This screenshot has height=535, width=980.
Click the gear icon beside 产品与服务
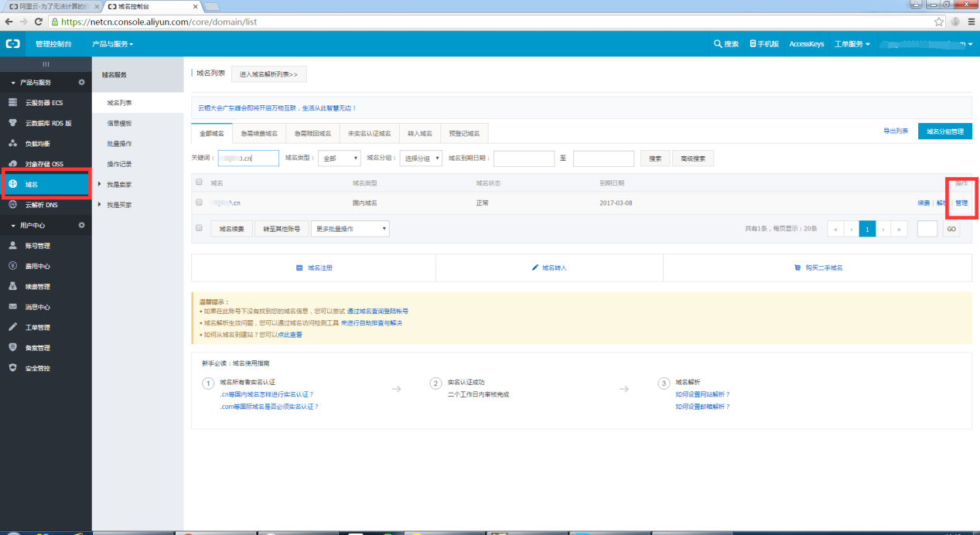82,82
